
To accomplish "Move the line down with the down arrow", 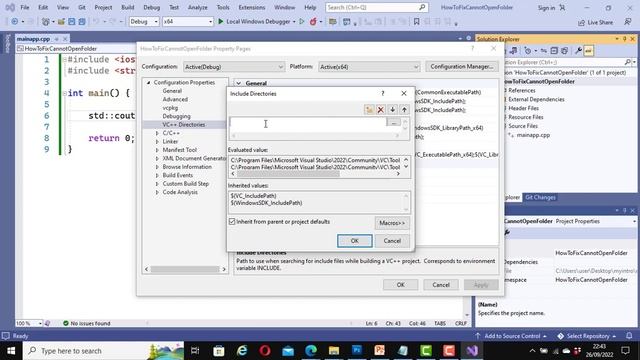I will [x=392, y=109].
